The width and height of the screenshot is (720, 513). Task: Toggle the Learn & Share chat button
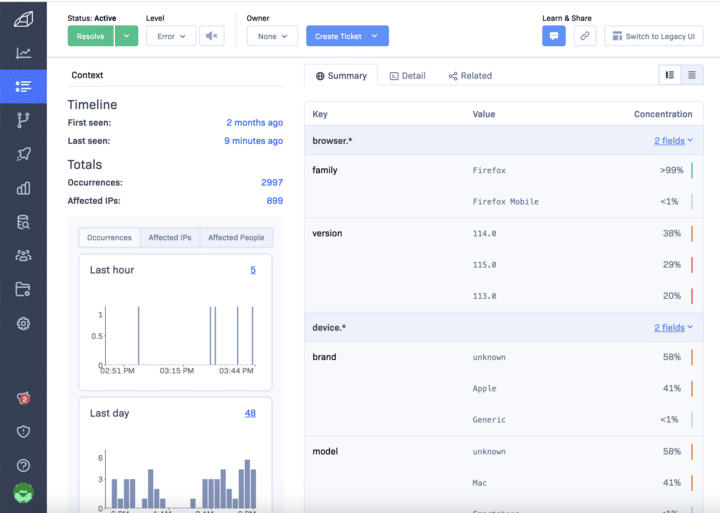pyautogui.click(x=554, y=36)
